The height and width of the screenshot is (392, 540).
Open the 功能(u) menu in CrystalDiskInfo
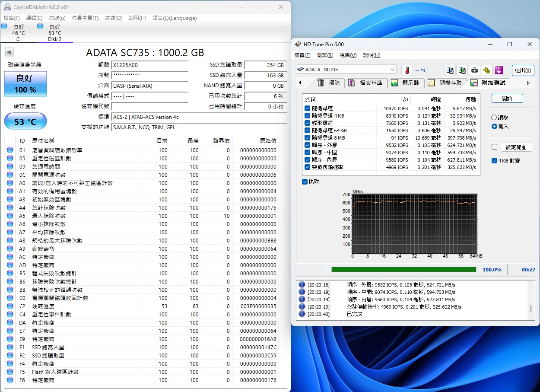point(57,18)
